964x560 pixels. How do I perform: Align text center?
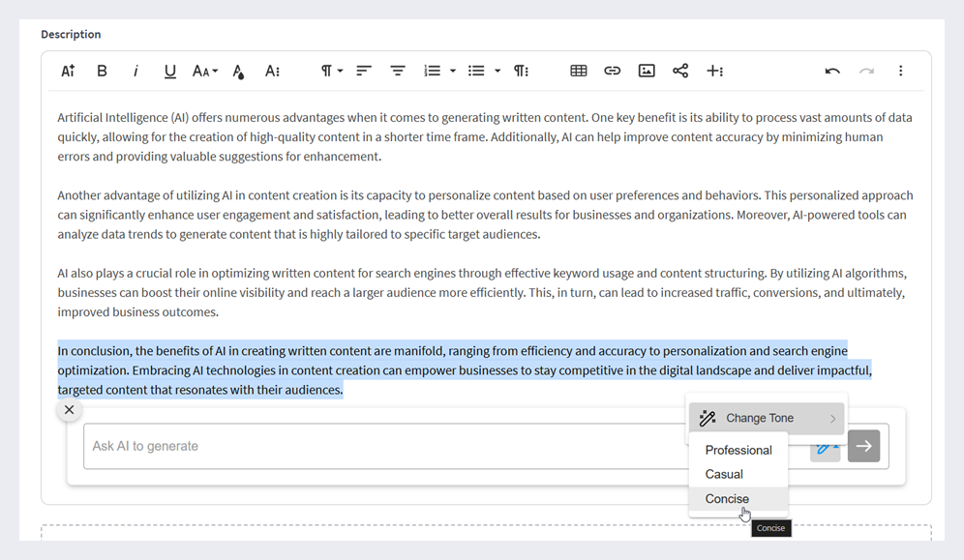click(398, 72)
